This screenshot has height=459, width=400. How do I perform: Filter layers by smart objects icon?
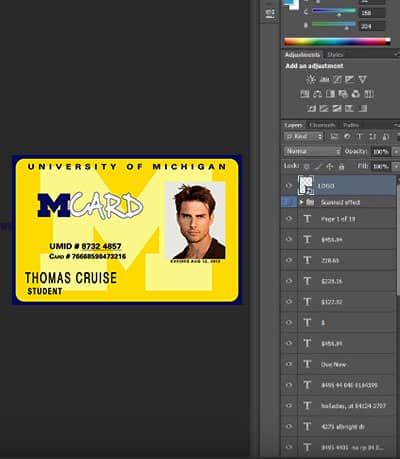tap(386, 136)
